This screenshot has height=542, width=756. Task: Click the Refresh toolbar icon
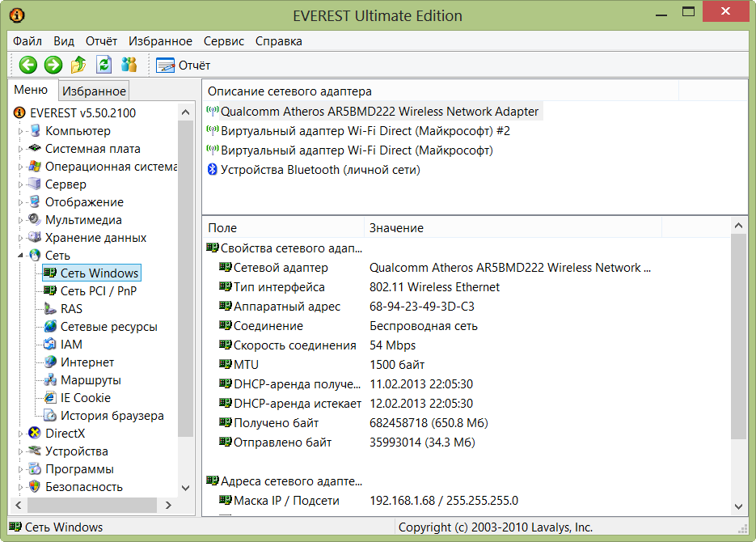(x=103, y=65)
